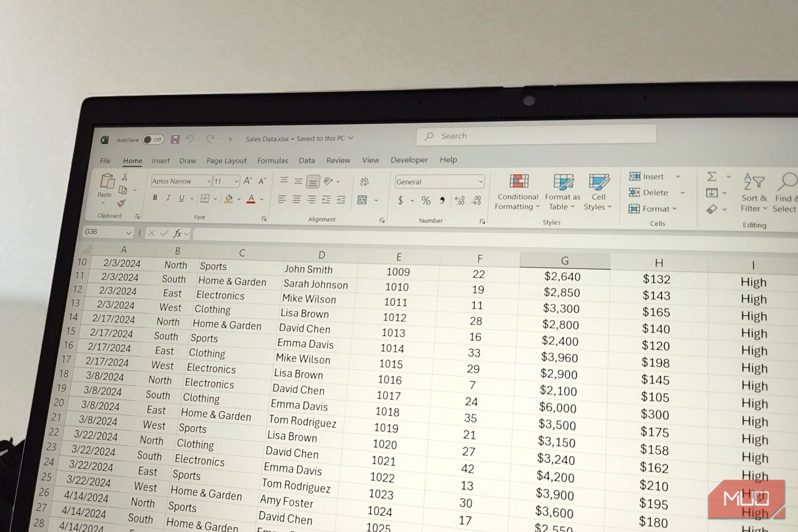The width and height of the screenshot is (798, 532).
Task: Expand the Borders dropdown arrow
Action: point(215,199)
